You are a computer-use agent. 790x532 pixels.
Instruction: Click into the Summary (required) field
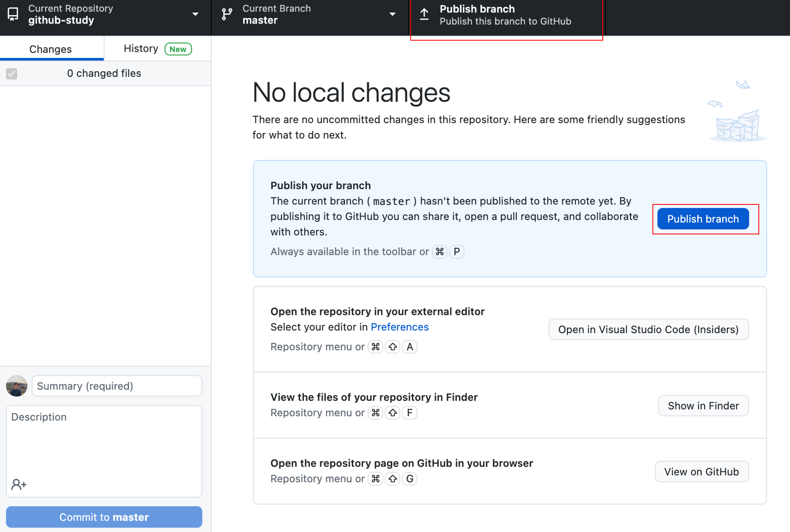(117, 386)
